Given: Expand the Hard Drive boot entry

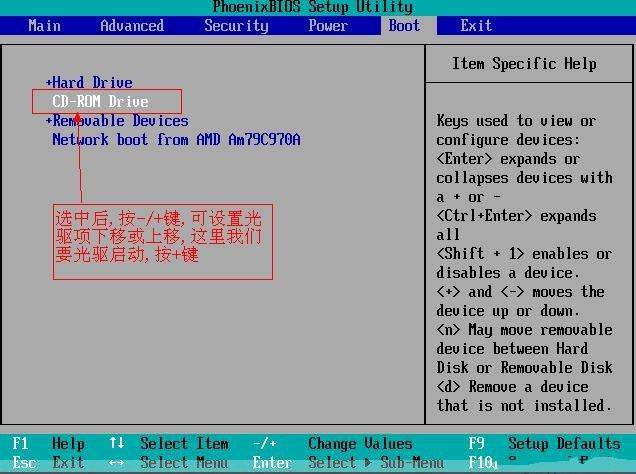Looking at the screenshot, I should [90, 83].
